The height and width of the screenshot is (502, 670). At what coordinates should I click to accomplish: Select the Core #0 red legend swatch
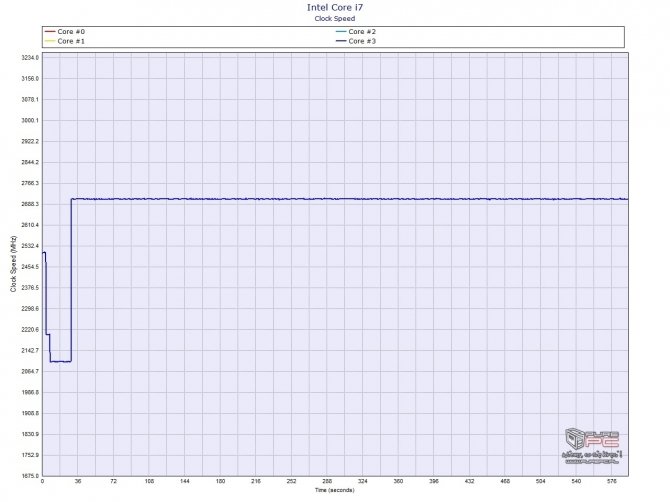point(50,32)
